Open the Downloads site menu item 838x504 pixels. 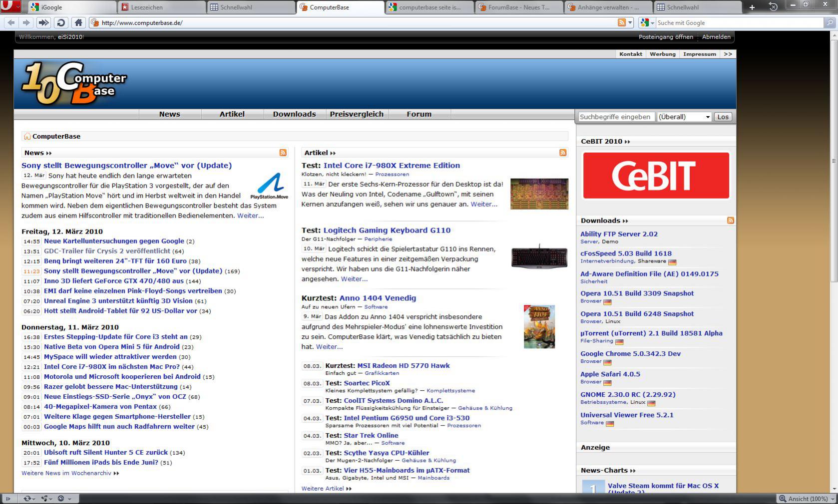[x=295, y=114]
